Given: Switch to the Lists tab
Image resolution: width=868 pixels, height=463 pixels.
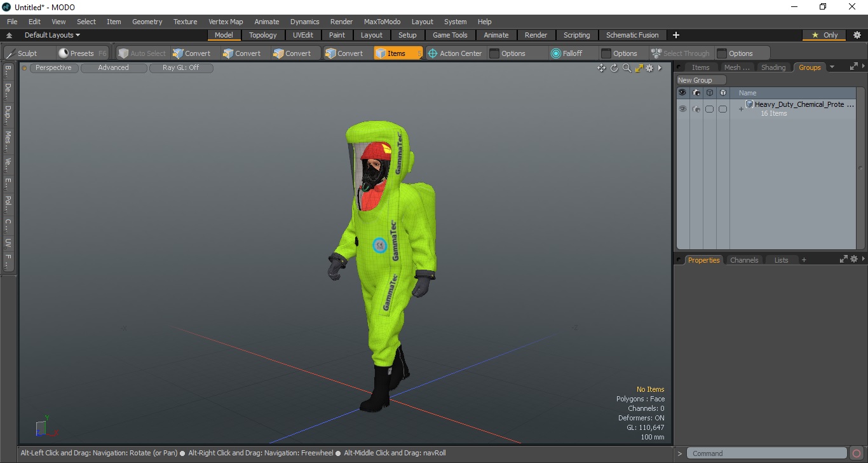Looking at the screenshot, I should pos(781,260).
